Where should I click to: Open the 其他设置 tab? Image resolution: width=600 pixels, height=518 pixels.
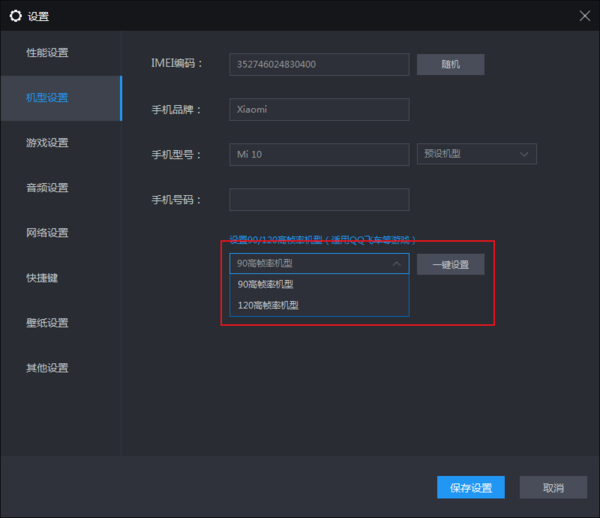click(x=48, y=368)
